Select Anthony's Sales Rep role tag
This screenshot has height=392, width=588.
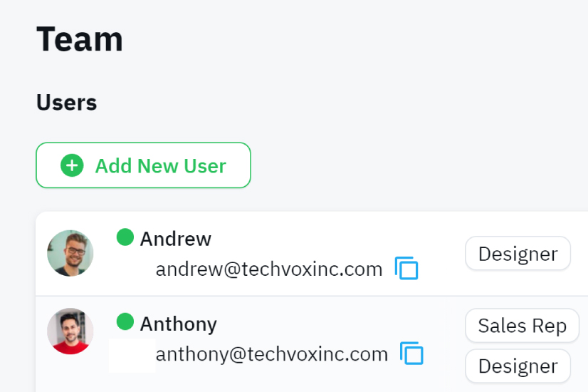click(522, 326)
